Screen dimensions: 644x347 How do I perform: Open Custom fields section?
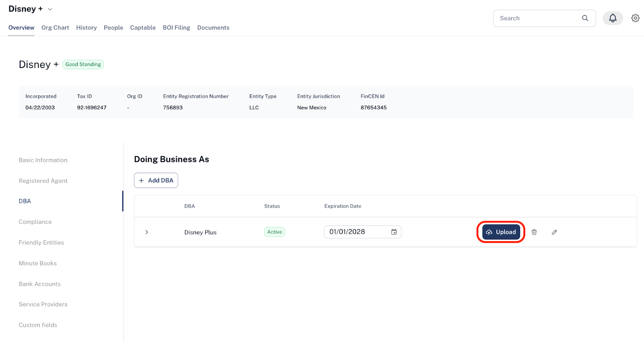[38, 325]
